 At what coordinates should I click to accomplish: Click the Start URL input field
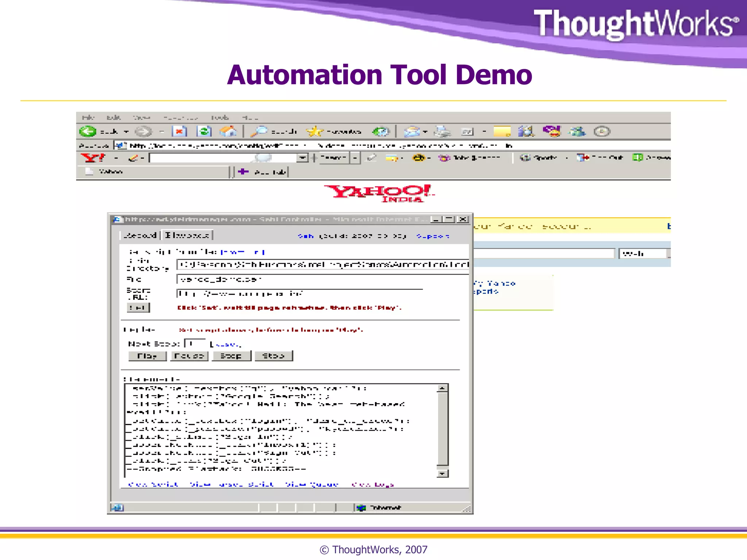(x=300, y=294)
